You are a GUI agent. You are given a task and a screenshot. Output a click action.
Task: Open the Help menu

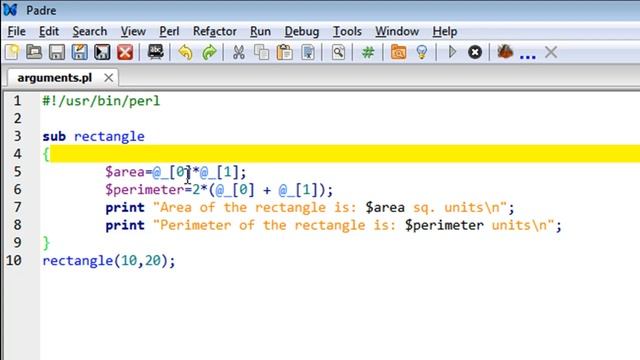[x=444, y=31]
